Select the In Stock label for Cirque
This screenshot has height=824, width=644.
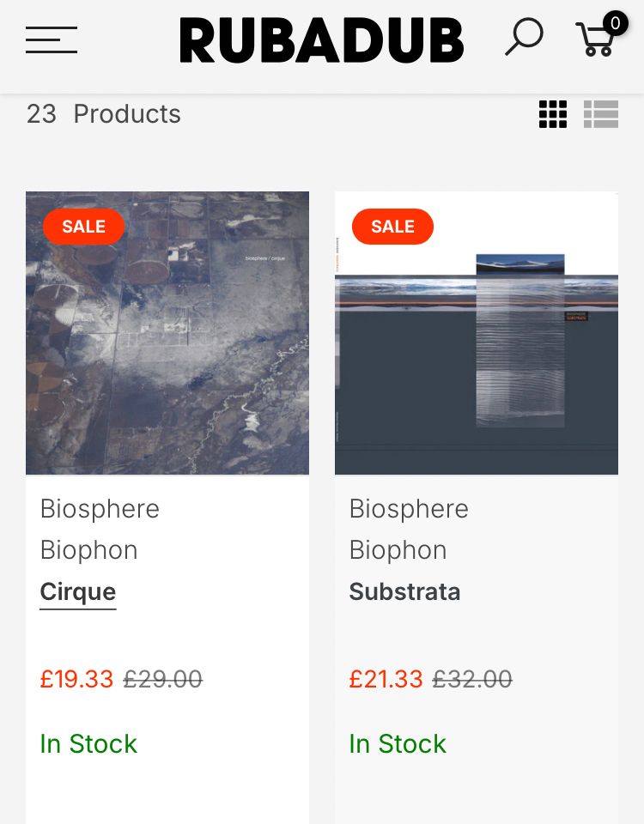tap(88, 744)
